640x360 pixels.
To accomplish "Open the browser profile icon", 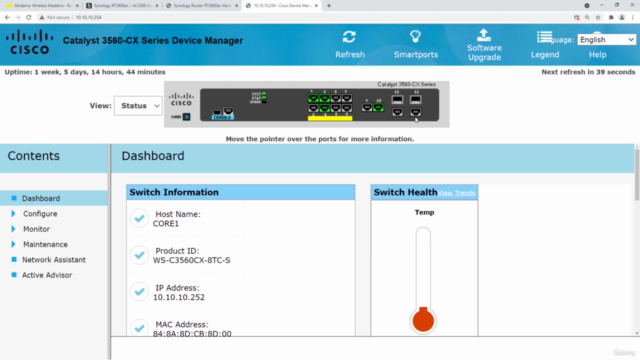I will [x=622, y=18].
